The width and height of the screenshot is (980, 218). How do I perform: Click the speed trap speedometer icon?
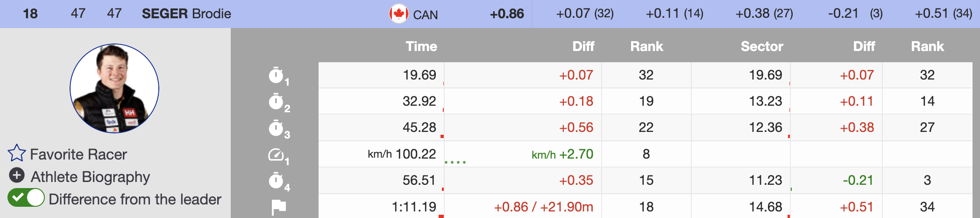coord(276,154)
